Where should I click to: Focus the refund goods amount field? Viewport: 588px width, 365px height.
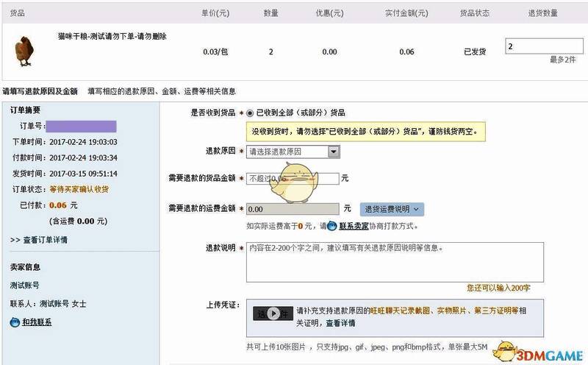coord(293,179)
